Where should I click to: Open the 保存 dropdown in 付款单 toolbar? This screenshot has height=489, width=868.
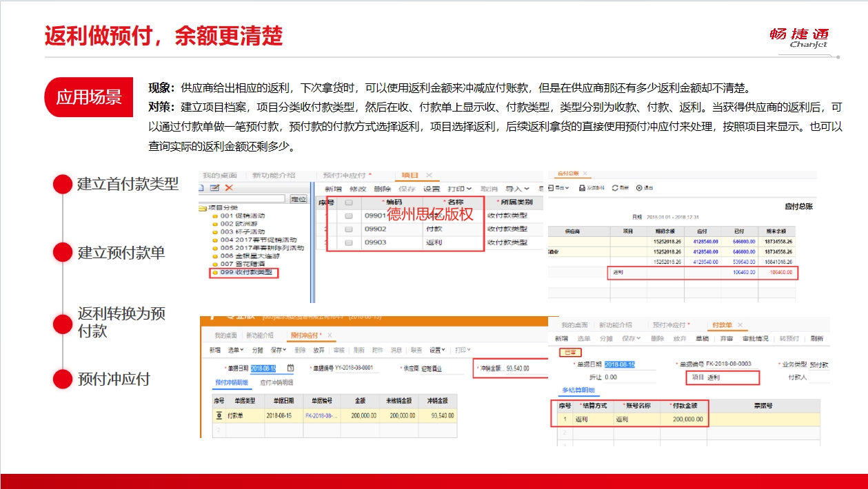coord(631,338)
